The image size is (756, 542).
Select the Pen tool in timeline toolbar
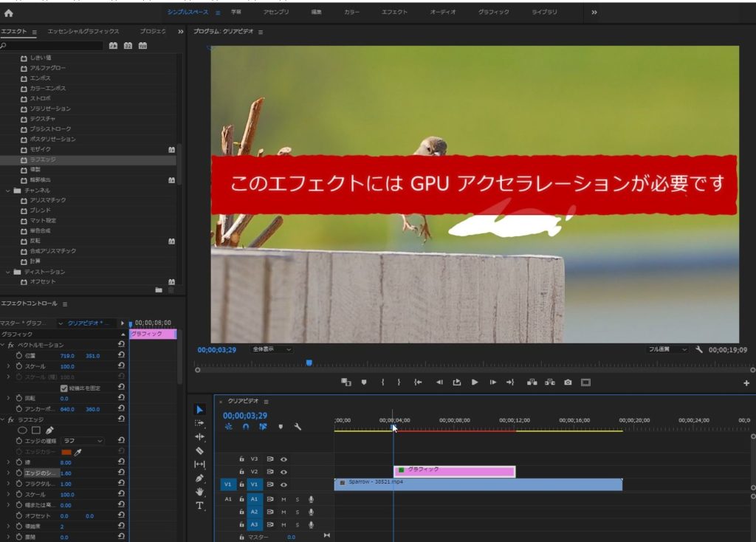(x=199, y=478)
